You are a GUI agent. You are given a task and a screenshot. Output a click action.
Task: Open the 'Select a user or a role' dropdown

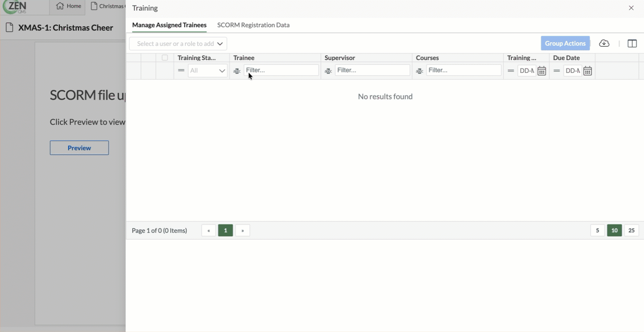click(178, 44)
